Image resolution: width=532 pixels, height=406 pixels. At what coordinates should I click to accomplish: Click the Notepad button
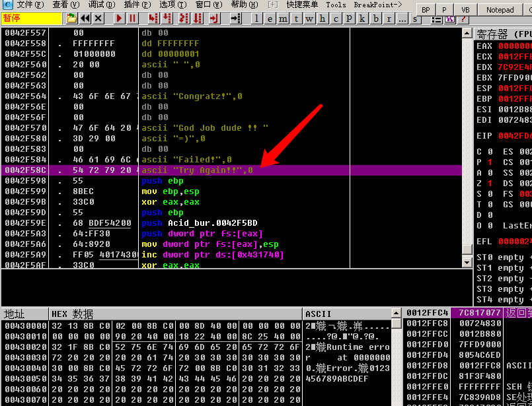(x=500, y=10)
